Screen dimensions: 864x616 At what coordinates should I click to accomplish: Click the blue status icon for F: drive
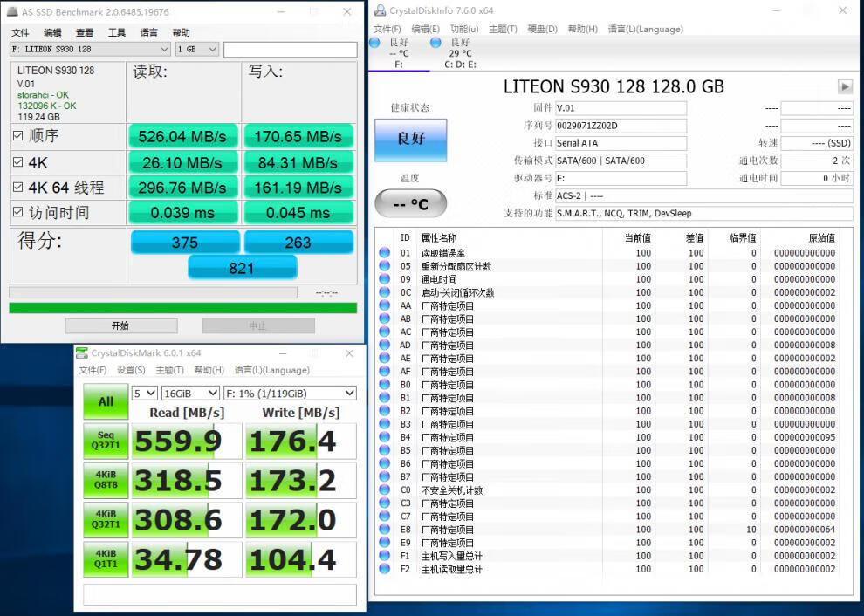coord(374,43)
